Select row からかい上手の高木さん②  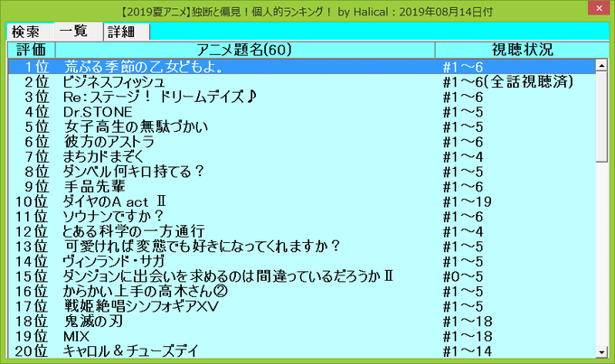pyautogui.click(x=302, y=292)
